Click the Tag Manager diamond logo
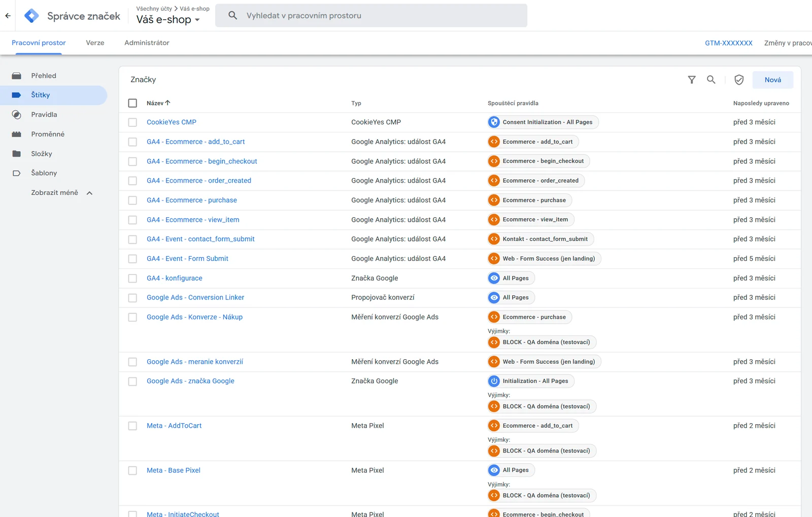The height and width of the screenshot is (517, 812). pyautogui.click(x=31, y=16)
